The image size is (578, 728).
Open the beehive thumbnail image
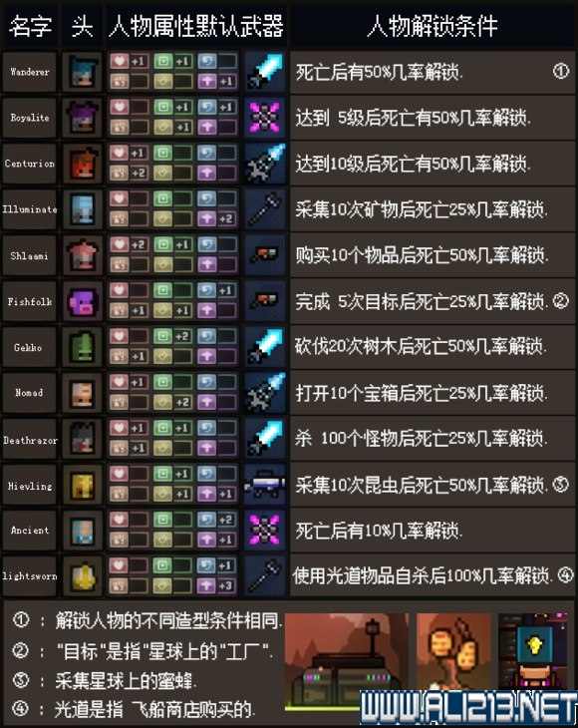pyautogui.click(x=453, y=651)
